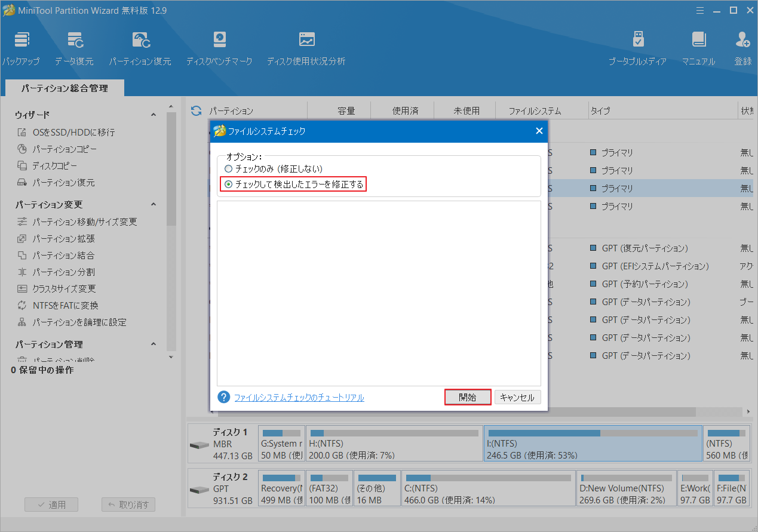Click the GPT (予約パーティション) row

(x=645, y=284)
